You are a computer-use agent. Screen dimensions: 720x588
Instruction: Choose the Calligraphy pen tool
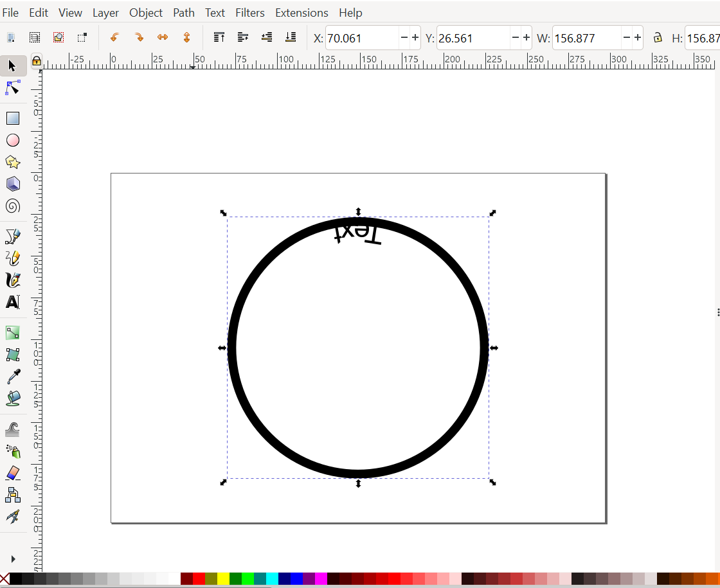pyautogui.click(x=13, y=280)
